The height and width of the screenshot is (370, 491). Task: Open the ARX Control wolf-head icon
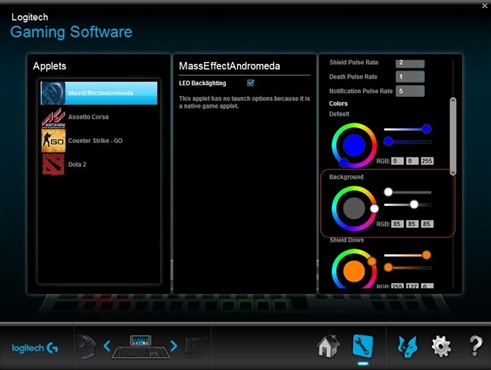[407, 347]
